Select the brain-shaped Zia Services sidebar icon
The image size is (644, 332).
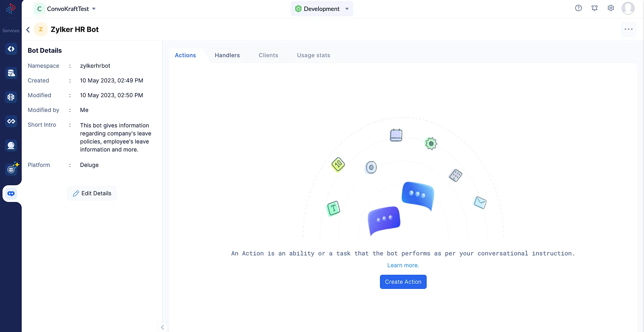pyautogui.click(x=11, y=97)
